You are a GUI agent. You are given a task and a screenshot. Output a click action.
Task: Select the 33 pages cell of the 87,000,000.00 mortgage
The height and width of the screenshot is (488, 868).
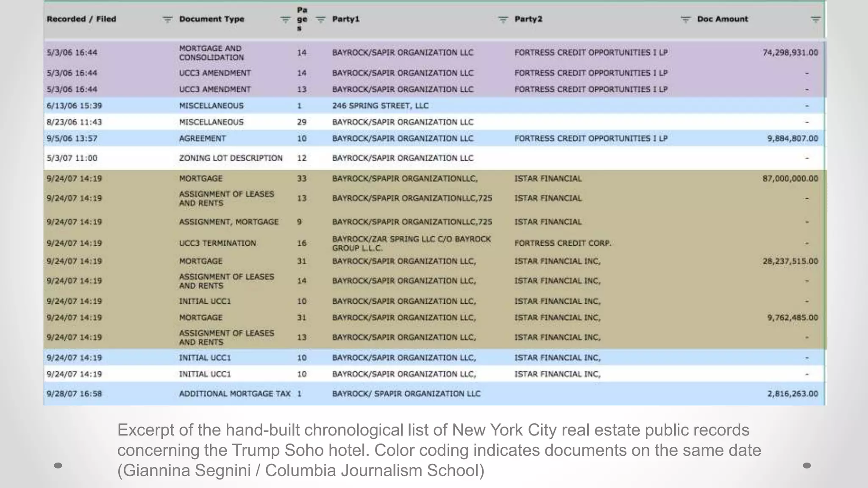[302, 178]
